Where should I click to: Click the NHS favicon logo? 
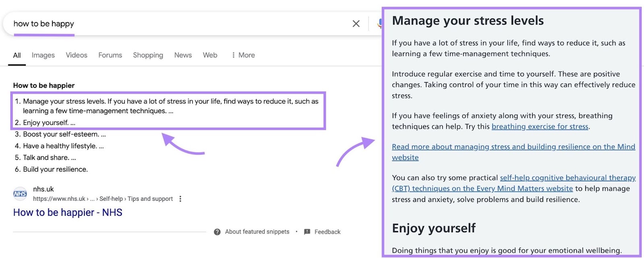point(20,194)
